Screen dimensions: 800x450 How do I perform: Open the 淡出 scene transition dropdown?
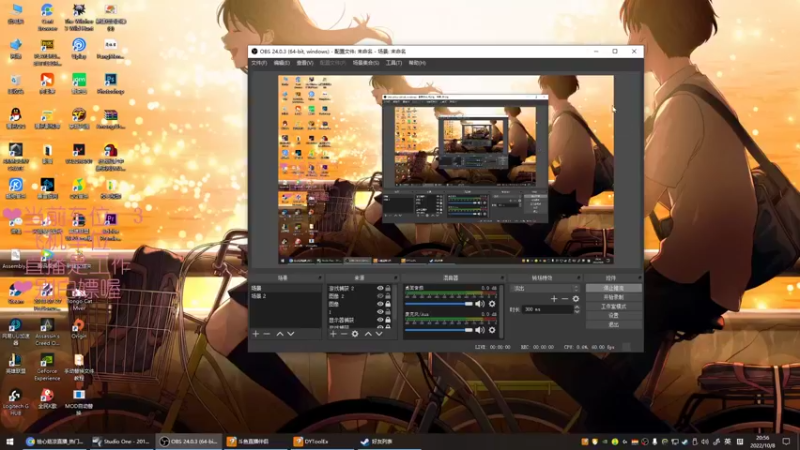pos(545,288)
